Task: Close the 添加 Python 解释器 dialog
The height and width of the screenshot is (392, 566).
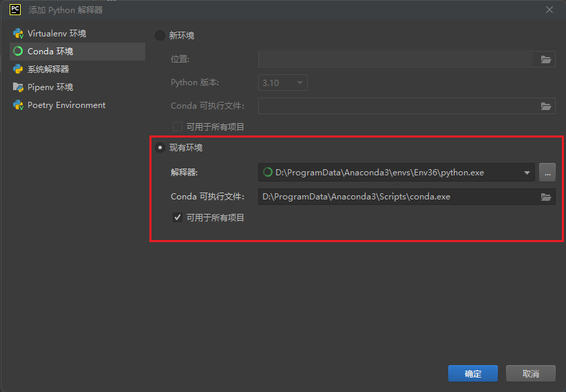Action: click(549, 10)
